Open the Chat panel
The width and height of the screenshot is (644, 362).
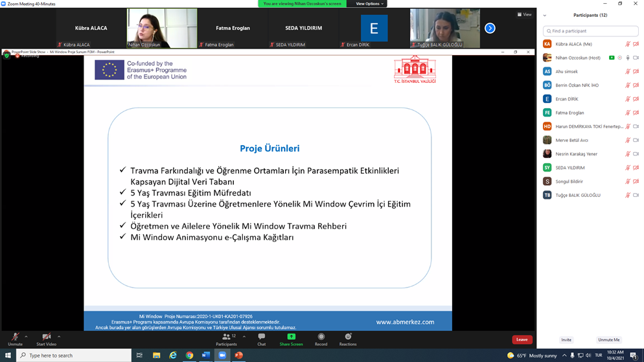[261, 339]
